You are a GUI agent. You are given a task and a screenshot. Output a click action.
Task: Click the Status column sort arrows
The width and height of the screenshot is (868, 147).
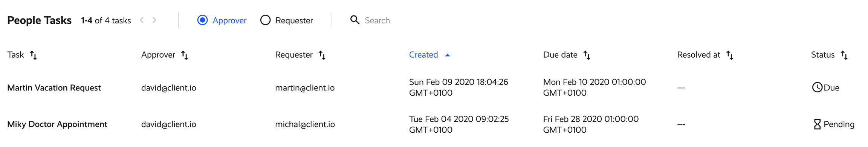tap(844, 55)
